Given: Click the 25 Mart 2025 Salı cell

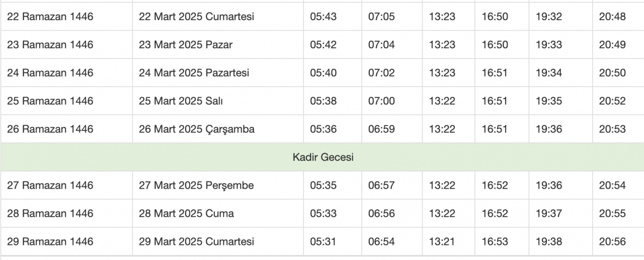Looking at the screenshot, I should click(x=181, y=101).
